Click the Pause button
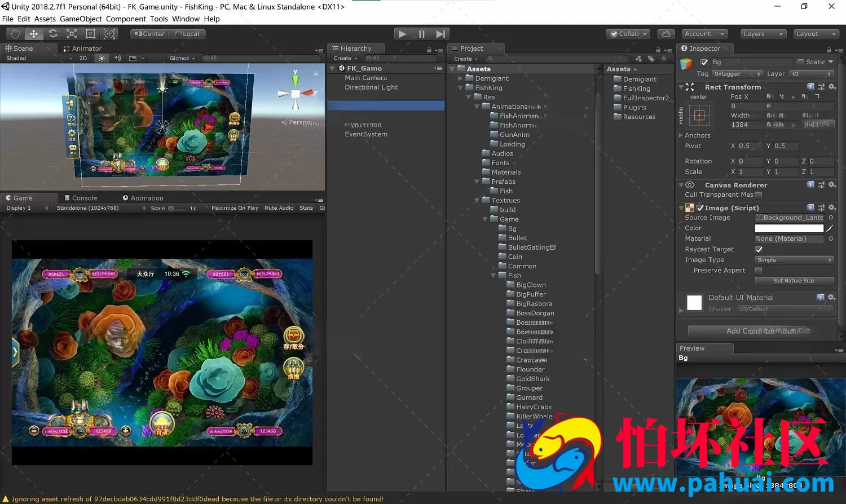The height and width of the screenshot is (504, 846). pos(421,34)
